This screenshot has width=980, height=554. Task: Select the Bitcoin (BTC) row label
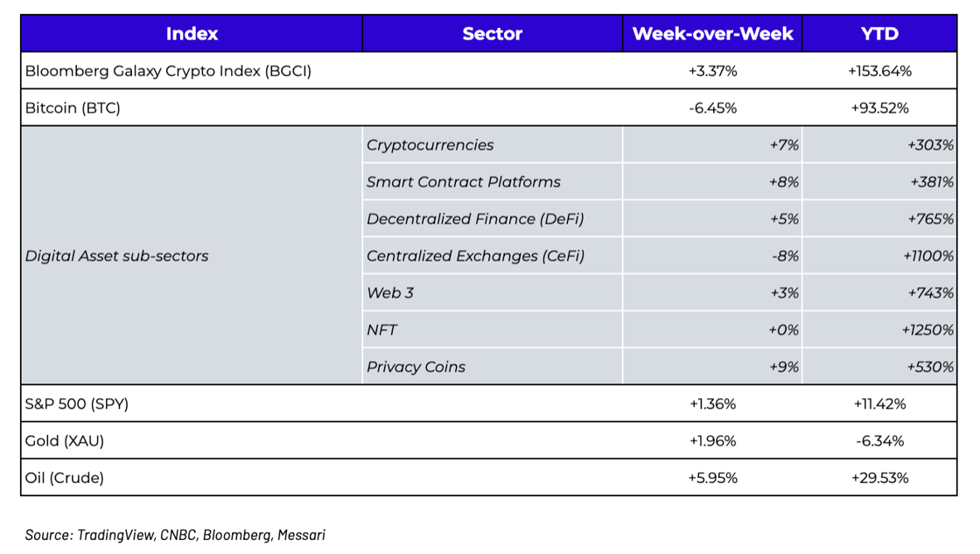73,109
